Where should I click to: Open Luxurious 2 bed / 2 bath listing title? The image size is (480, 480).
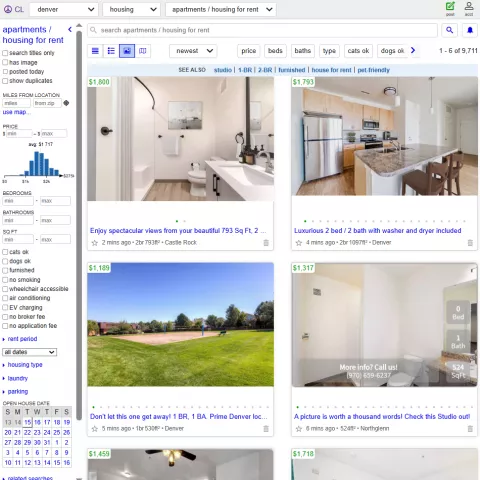378,231
